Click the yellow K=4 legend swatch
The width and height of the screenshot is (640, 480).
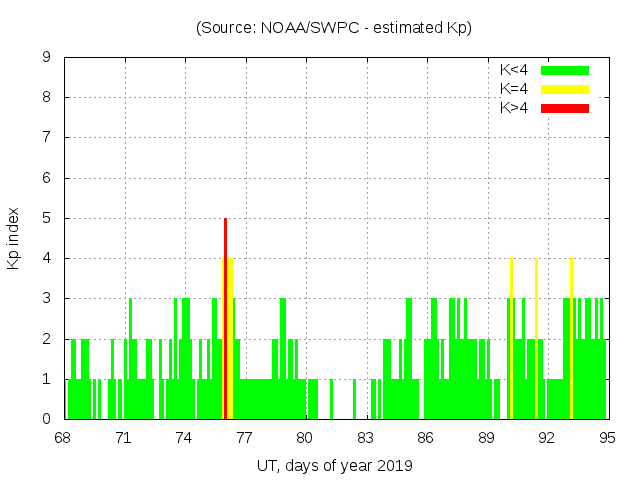pos(565,89)
